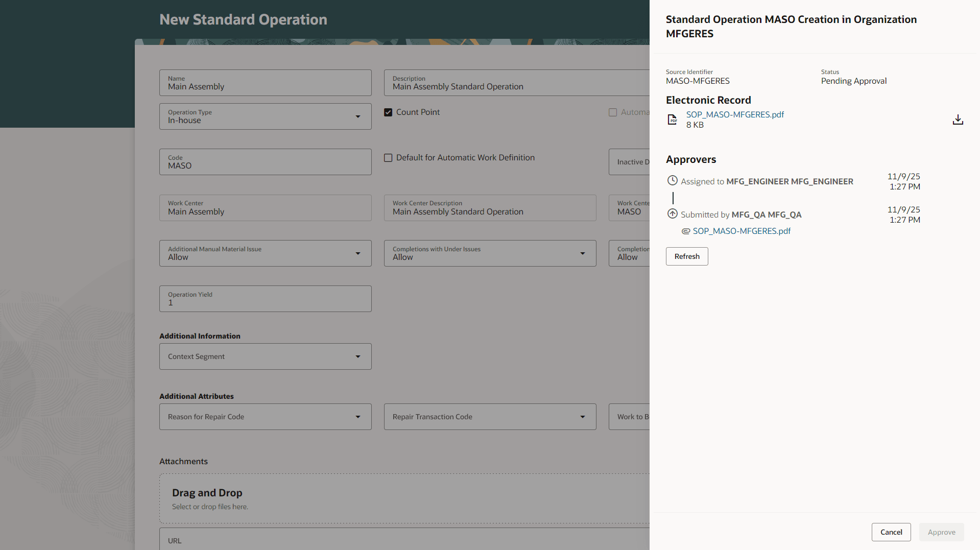
Task: Open the Operation Type dropdown
Action: tap(358, 116)
